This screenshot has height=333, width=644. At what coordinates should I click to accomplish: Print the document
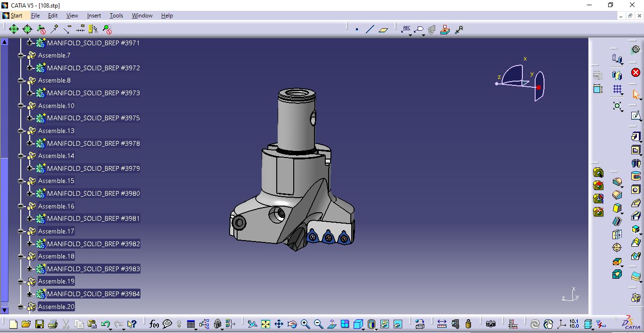[x=53, y=324]
